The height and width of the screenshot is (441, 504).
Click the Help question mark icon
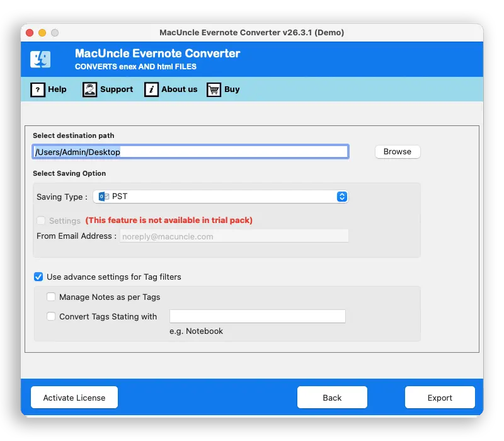38,89
